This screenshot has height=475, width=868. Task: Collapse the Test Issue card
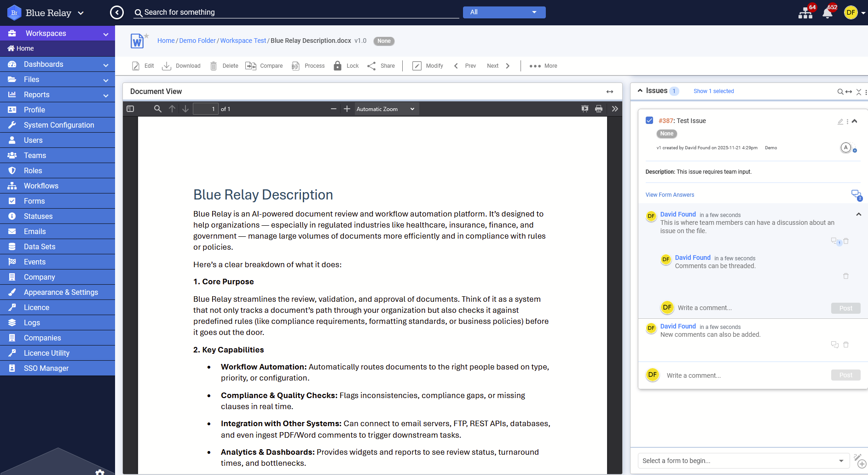tap(855, 121)
